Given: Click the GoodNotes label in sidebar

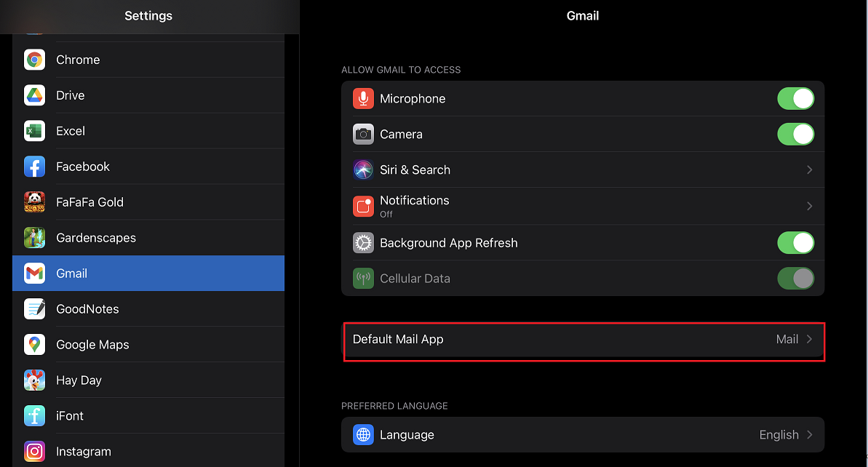Looking at the screenshot, I should tap(87, 309).
